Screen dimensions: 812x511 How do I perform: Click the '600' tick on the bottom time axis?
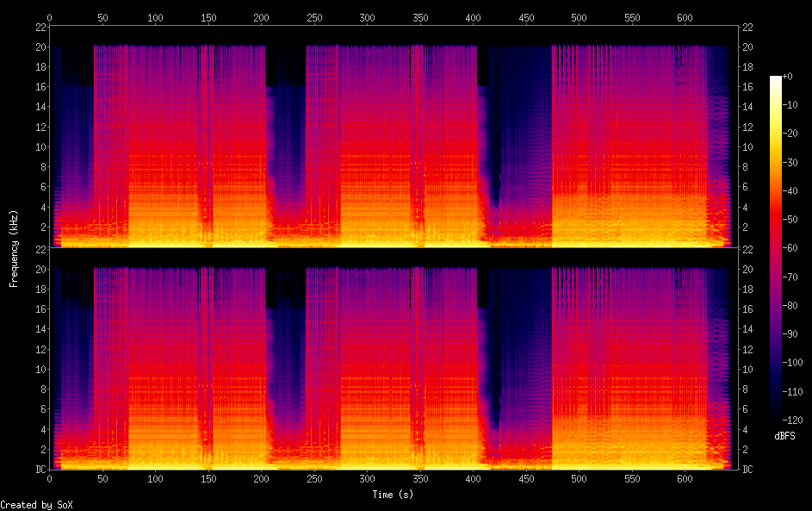coord(685,479)
